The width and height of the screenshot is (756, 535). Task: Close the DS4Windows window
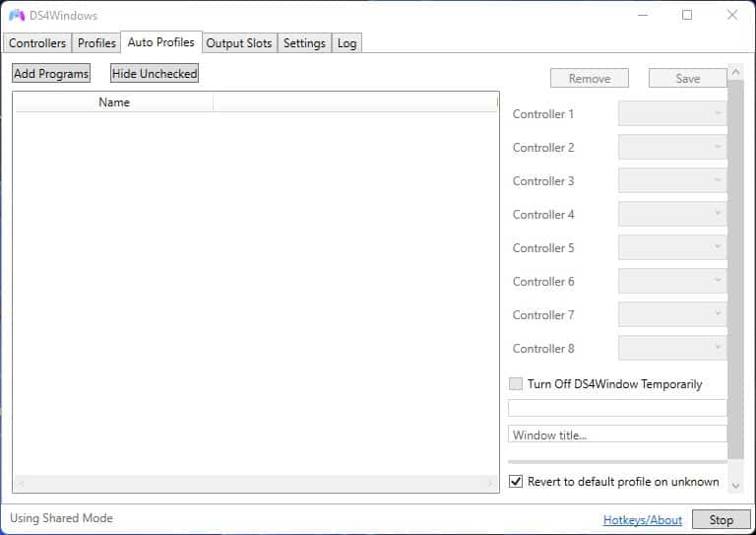[732, 15]
